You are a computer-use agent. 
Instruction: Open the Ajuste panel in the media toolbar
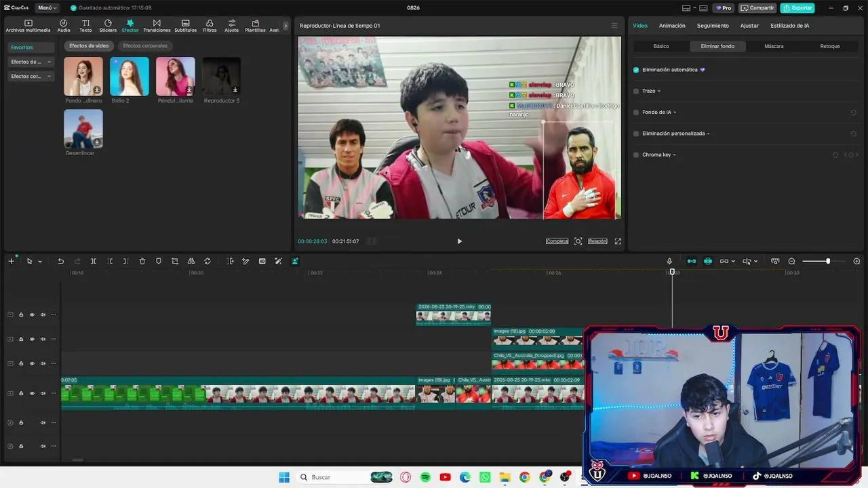[x=232, y=26]
